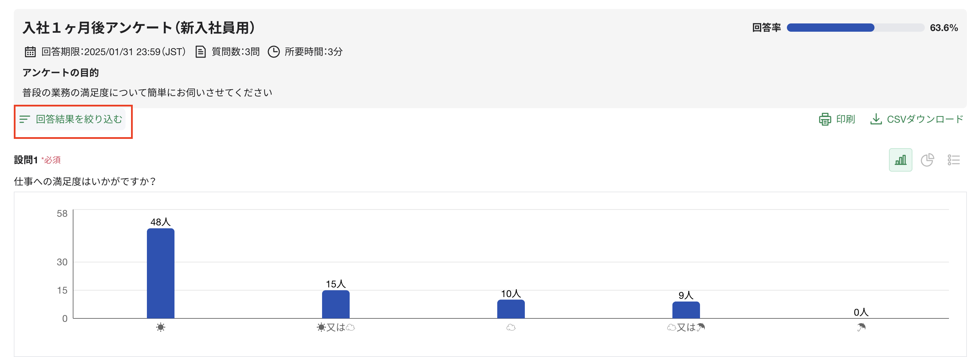
Task: Select the 9人 bar in the chart
Action: pyautogui.click(x=686, y=310)
